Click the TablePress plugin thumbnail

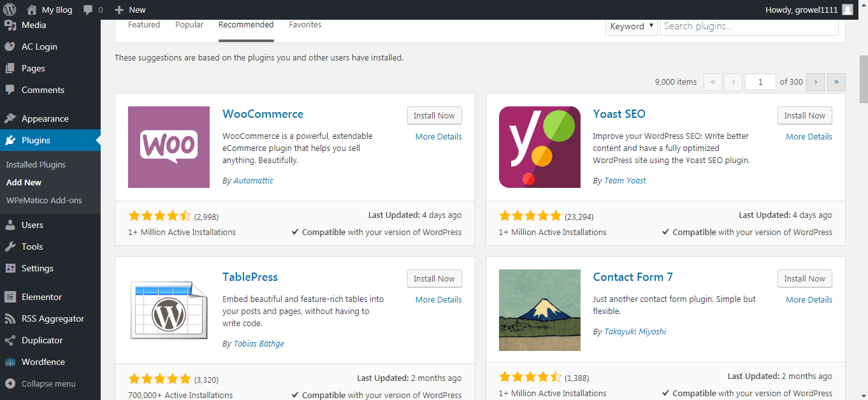click(x=169, y=310)
